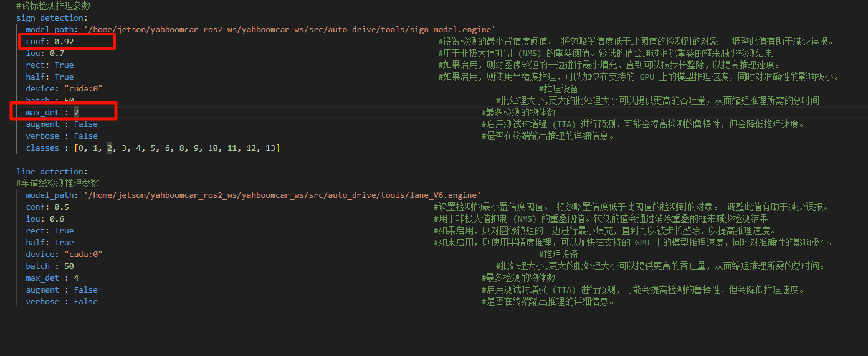Click 'augment : False' under line_detection
This screenshot has height=356, width=868.
pos(62,289)
